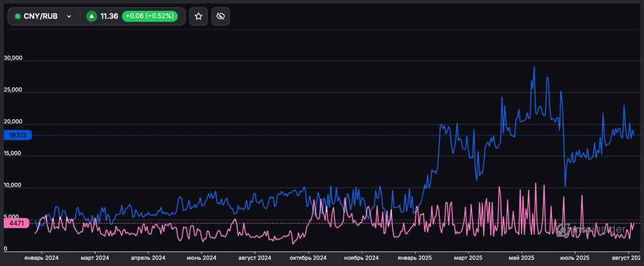This screenshot has width=644, height=266.
Task: Add CNY/RUB to favorites with star icon
Action: (x=198, y=16)
